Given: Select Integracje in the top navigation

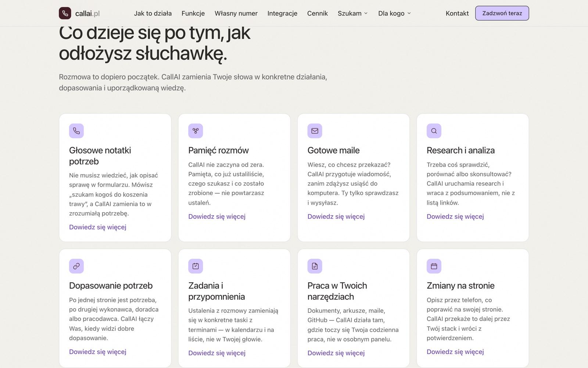Looking at the screenshot, I should pyautogui.click(x=282, y=13).
